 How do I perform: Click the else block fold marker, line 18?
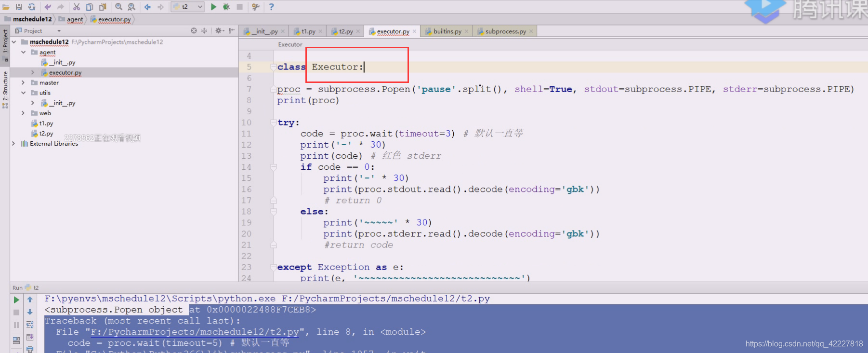pos(273,212)
